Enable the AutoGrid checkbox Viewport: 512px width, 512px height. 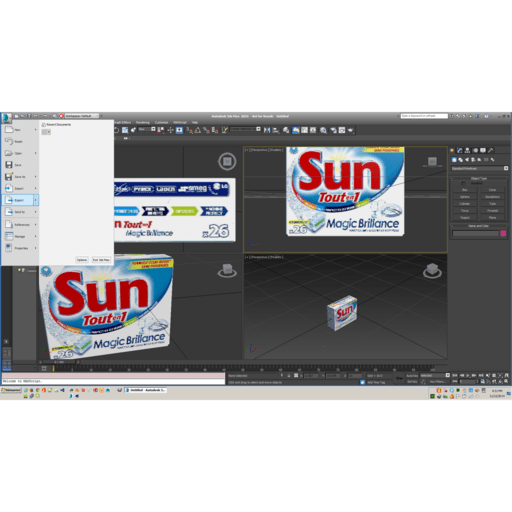(463, 183)
